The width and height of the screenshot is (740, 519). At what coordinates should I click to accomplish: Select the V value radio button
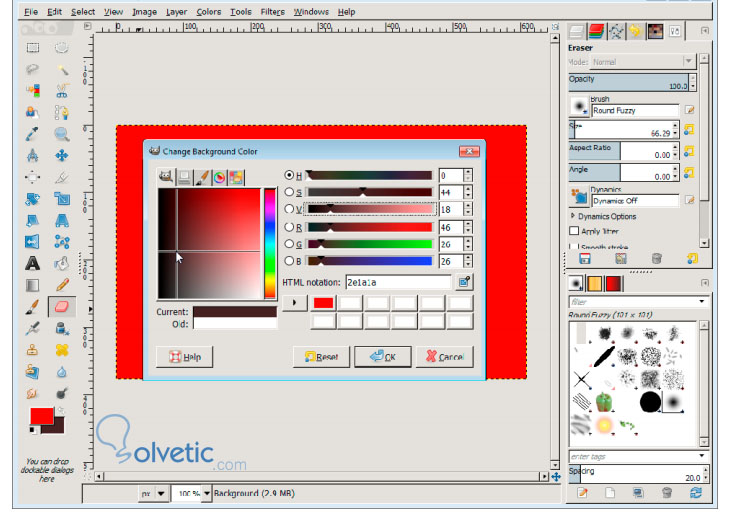click(289, 209)
